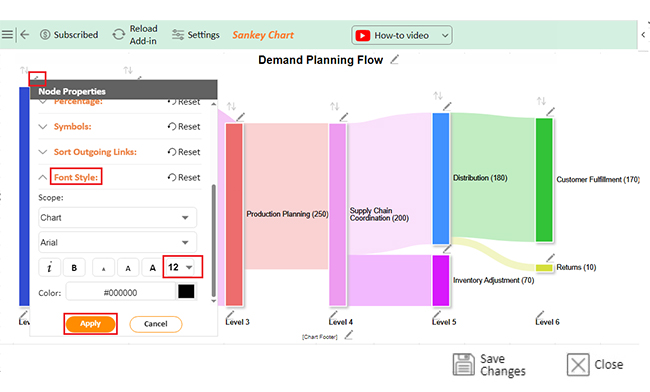Reset Sort Outgoing Links
The width and height of the screenshot is (650, 392).
184,152
